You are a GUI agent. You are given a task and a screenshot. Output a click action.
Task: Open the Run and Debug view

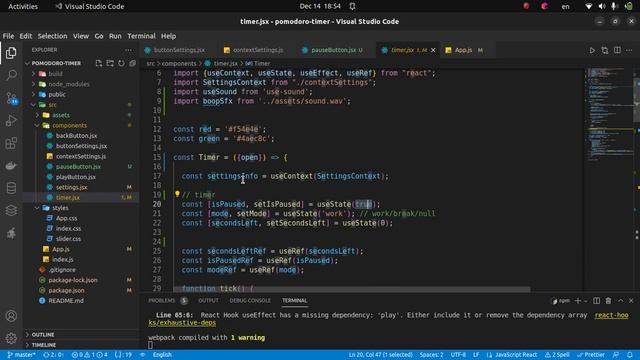click(x=11, y=120)
